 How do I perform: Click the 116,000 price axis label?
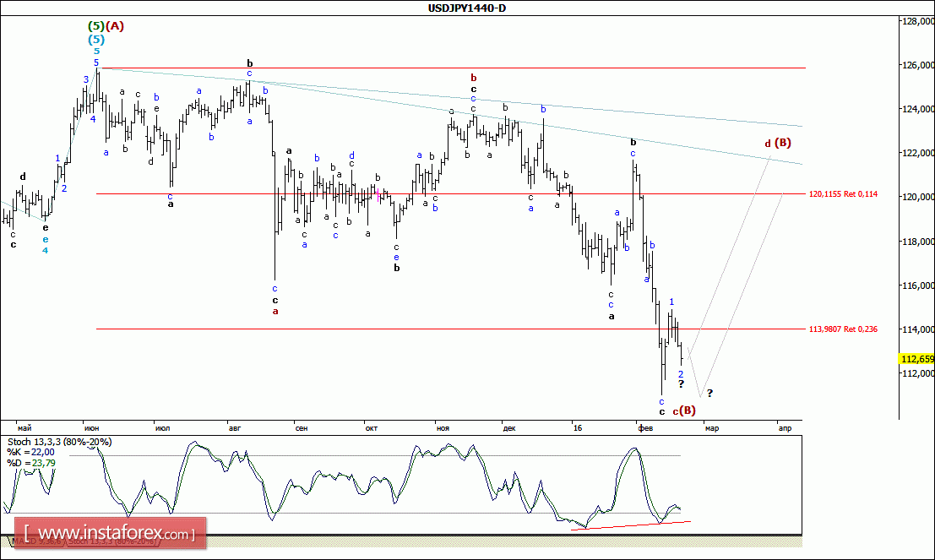[916, 285]
